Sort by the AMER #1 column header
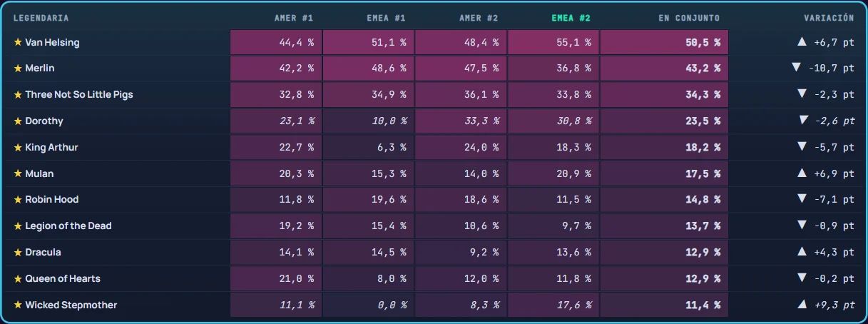This screenshot has width=868, height=324. tap(294, 18)
